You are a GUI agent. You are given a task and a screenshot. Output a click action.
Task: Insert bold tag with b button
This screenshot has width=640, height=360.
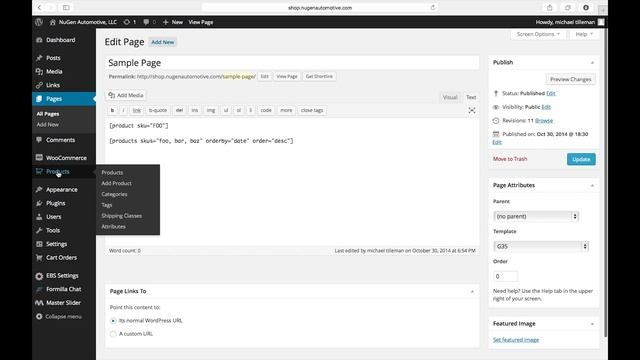[112, 110]
